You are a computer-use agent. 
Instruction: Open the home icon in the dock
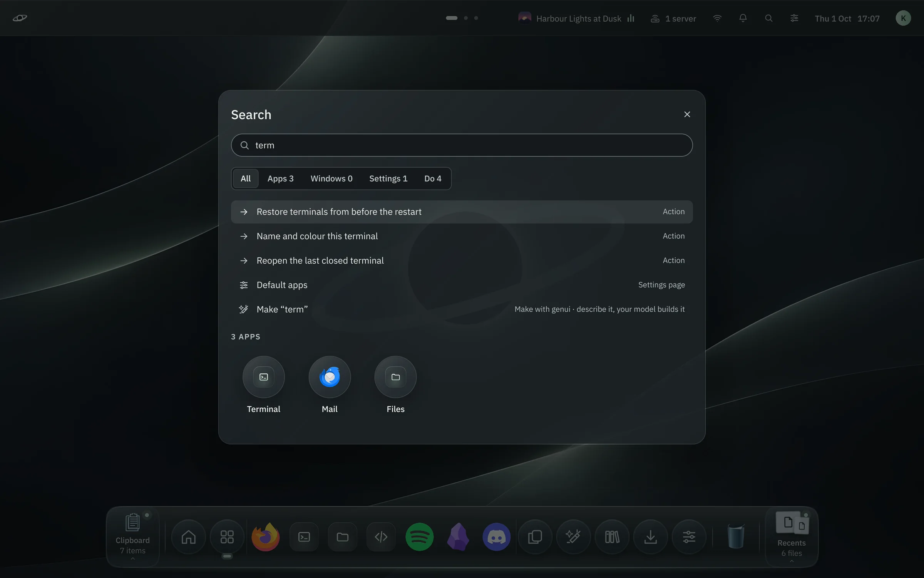188,536
